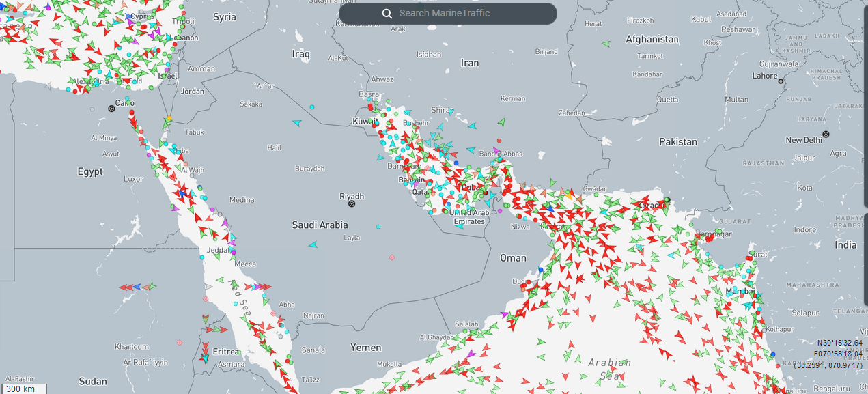Click the Riyadh capital city marker
The width and height of the screenshot is (868, 394).
[x=352, y=203]
